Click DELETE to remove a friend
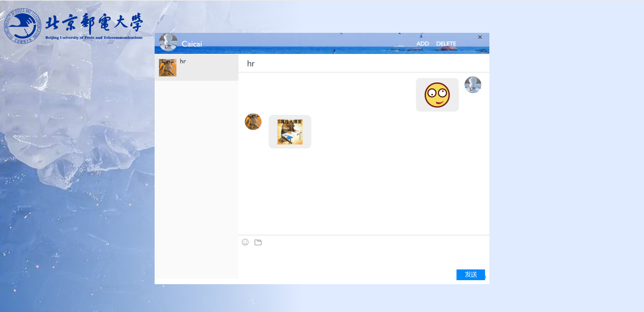The height and width of the screenshot is (312, 644). click(446, 44)
